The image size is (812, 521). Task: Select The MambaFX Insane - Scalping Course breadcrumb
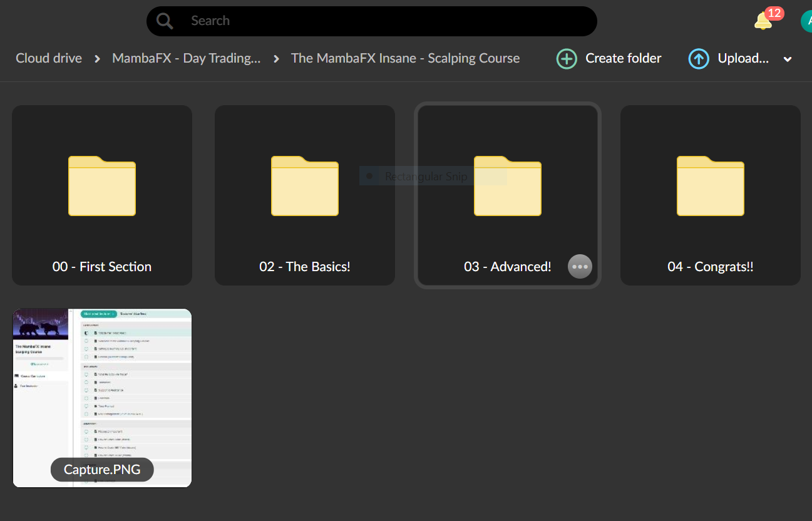pyautogui.click(x=405, y=58)
